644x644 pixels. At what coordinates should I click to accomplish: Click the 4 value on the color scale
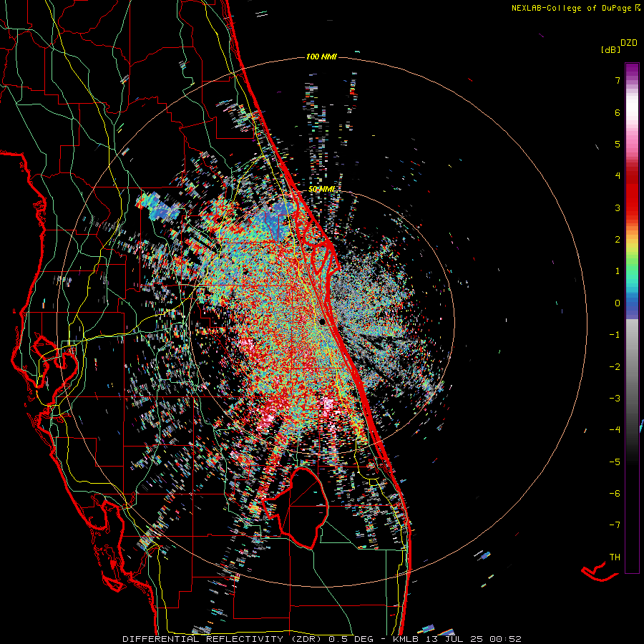click(618, 176)
